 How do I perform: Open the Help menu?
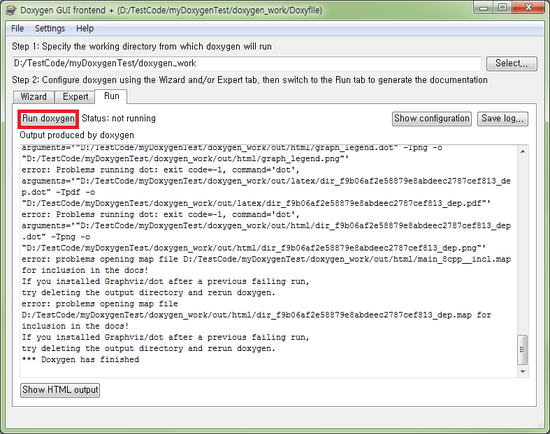click(x=85, y=28)
